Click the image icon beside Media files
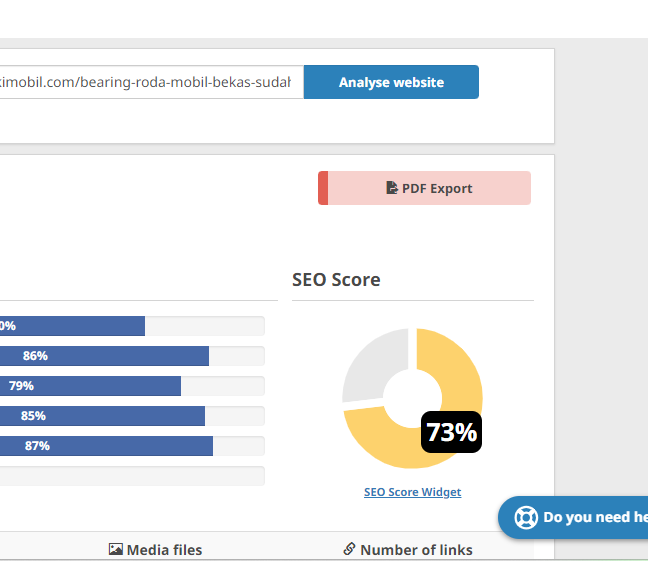Screen dimensions: 648x561 (x=116, y=549)
